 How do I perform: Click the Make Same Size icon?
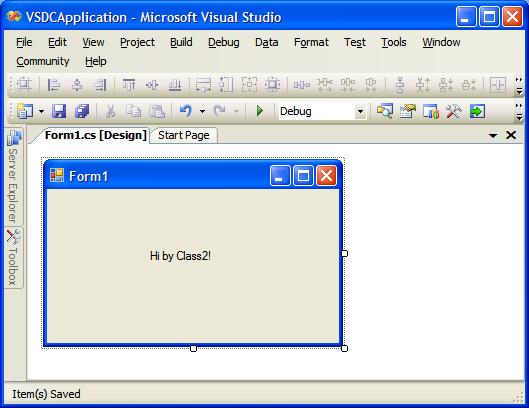(249, 84)
